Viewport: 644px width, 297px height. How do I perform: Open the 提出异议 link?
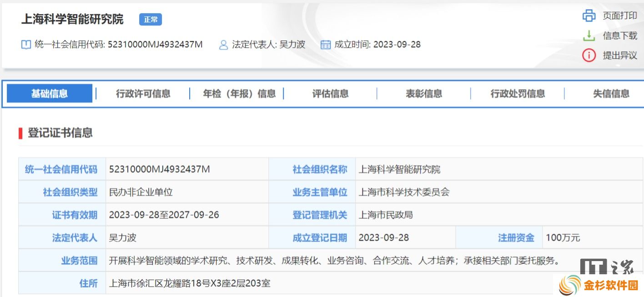[x=620, y=55]
